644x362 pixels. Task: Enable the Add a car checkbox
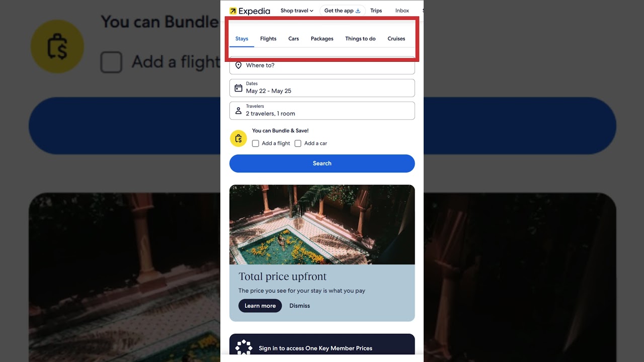298,143
